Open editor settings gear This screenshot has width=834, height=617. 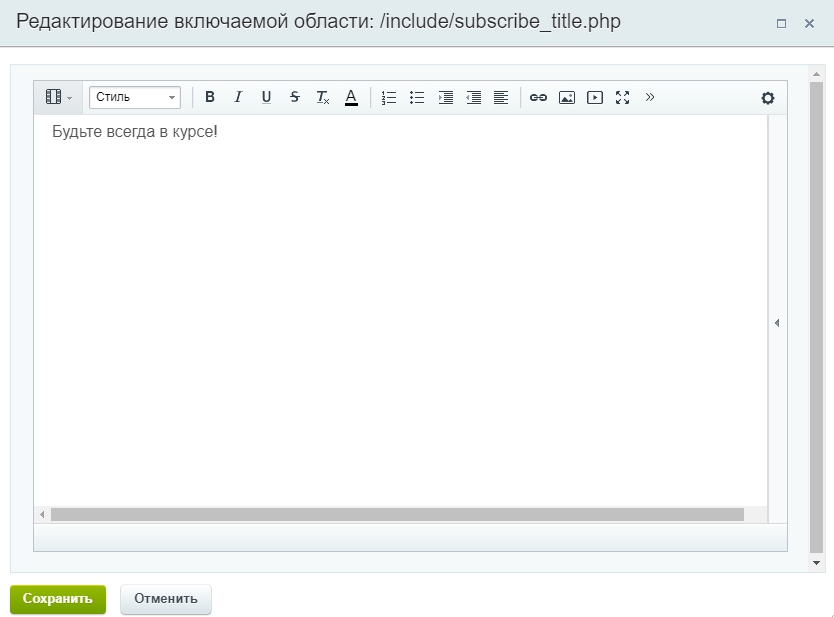[x=768, y=98]
